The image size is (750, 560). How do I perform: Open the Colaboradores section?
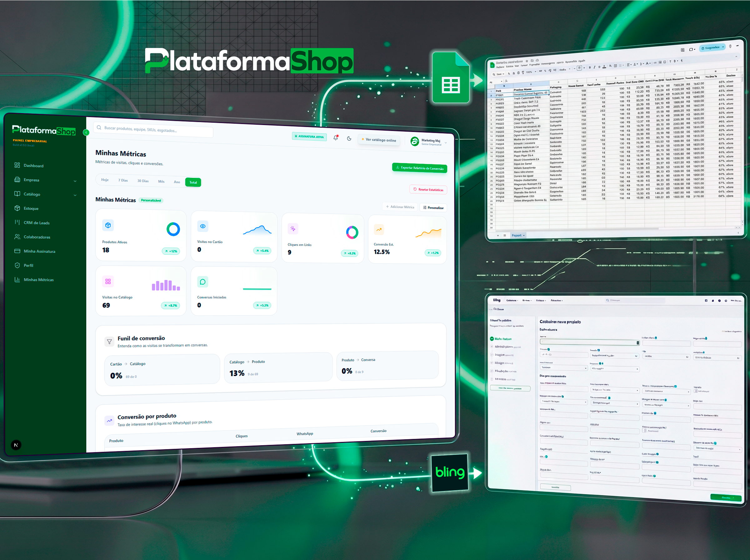[32, 237]
